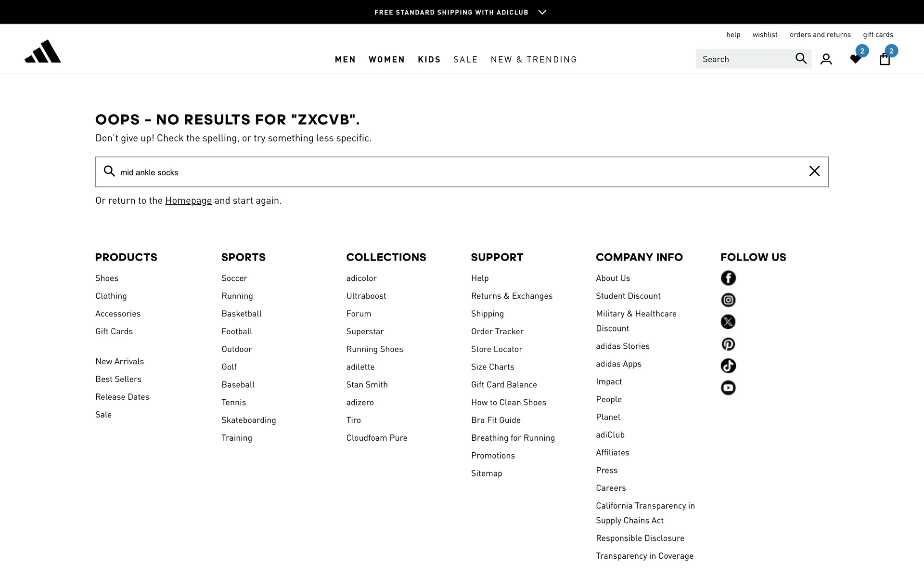Open the Pinterest social icon
The width and height of the screenshot is (924, 578).
tap(728, 344)
